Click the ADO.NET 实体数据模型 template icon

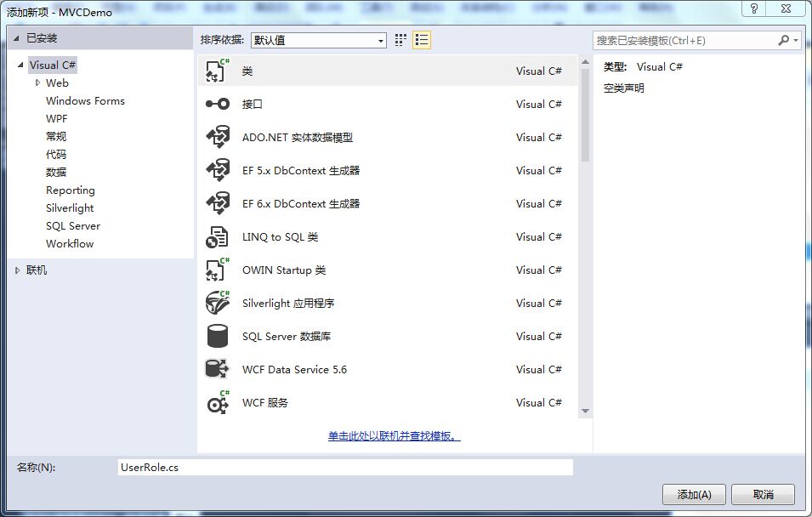[218, 137]
